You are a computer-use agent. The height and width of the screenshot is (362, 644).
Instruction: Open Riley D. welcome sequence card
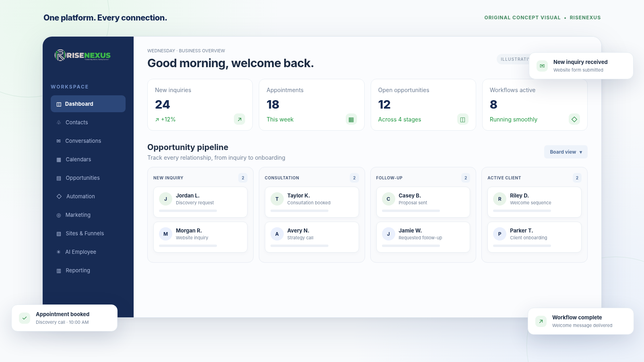tap(535, 202)
